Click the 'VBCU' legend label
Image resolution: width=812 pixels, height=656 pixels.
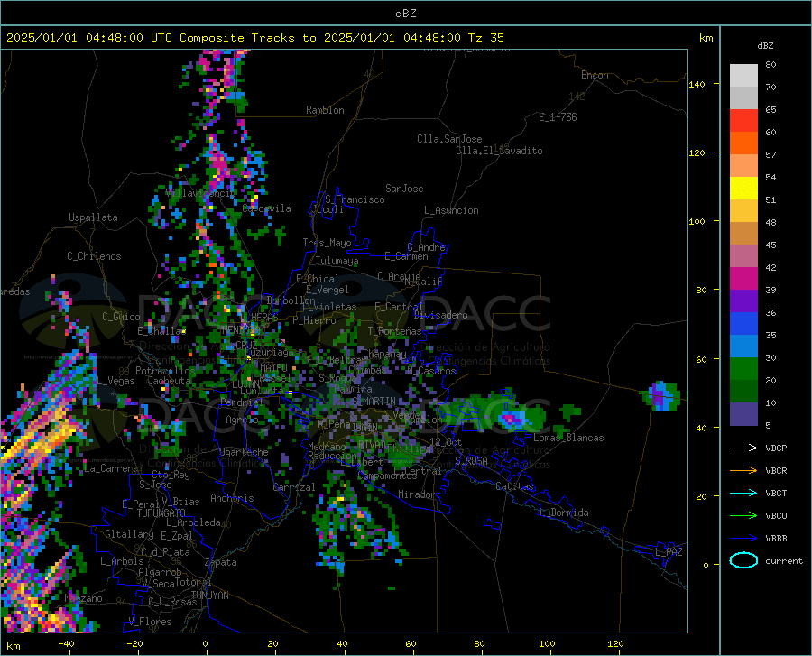776,516
